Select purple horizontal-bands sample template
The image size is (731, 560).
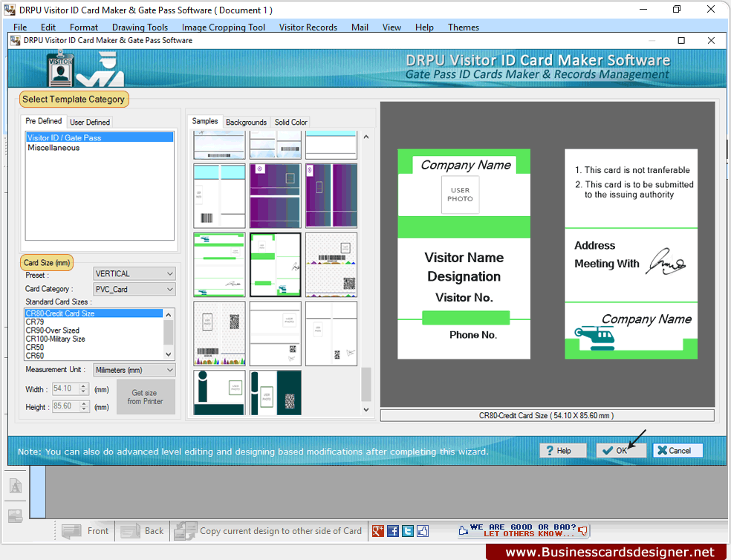pos(275,195)
